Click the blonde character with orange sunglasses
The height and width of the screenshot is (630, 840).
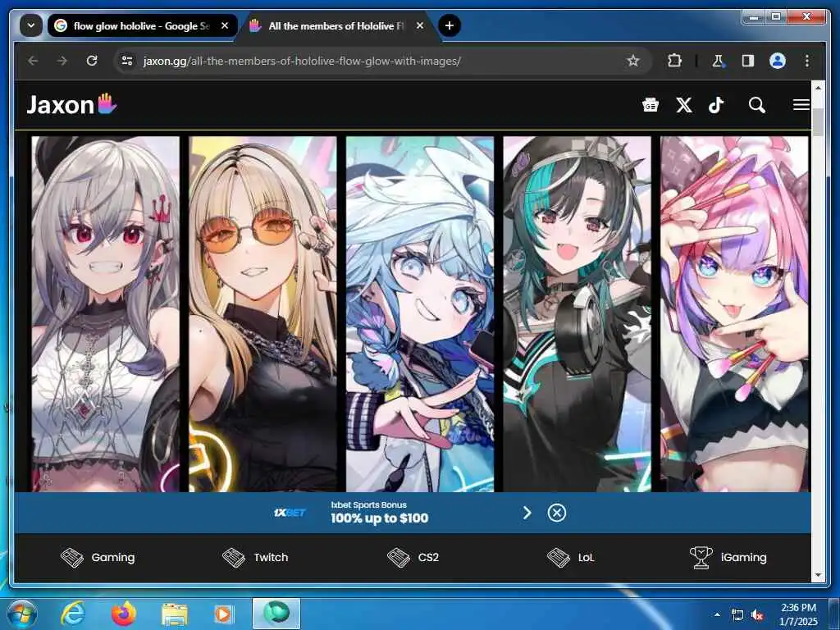(x=263, y=313)
